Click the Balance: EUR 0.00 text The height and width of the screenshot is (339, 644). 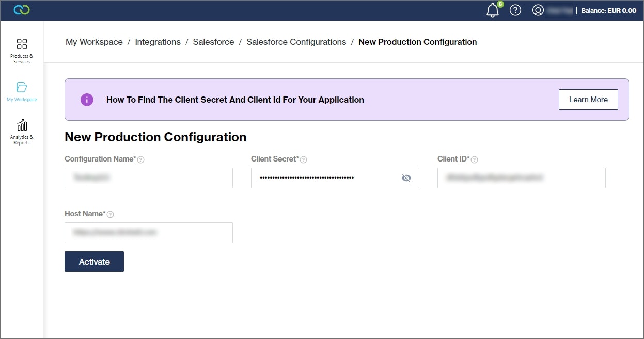609,10
